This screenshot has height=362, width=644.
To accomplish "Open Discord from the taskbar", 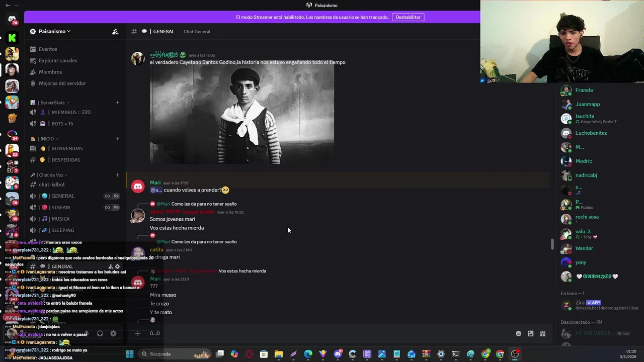I will [x=338, y=354].
